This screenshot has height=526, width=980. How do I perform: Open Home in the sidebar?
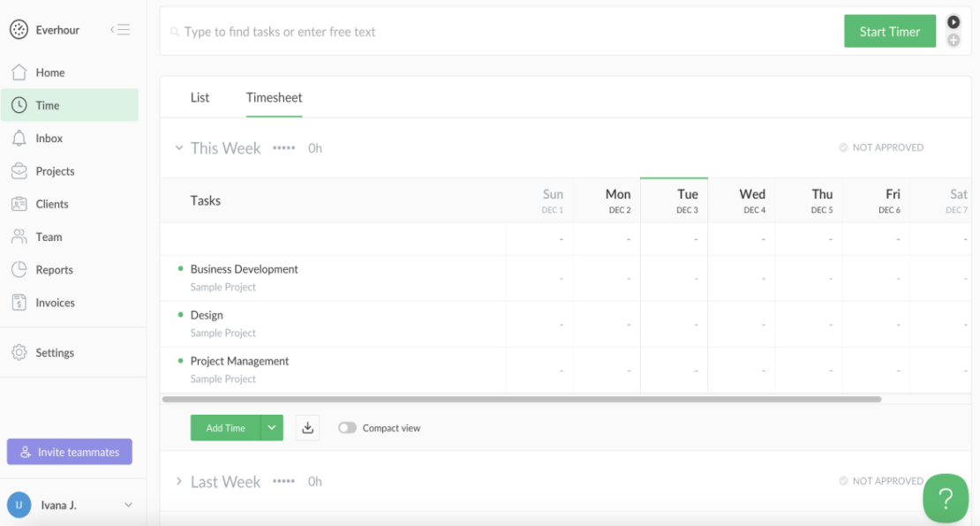(x=70, y=72)
